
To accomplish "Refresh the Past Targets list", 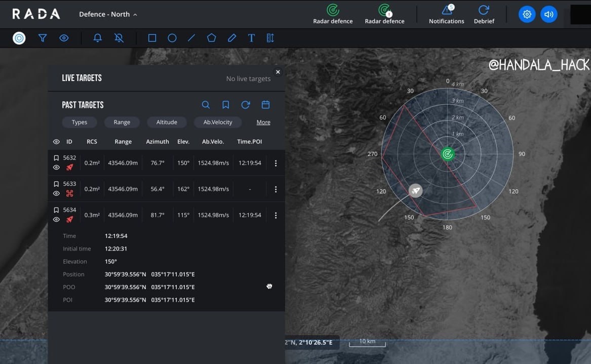I will click(x=246, y=105).
